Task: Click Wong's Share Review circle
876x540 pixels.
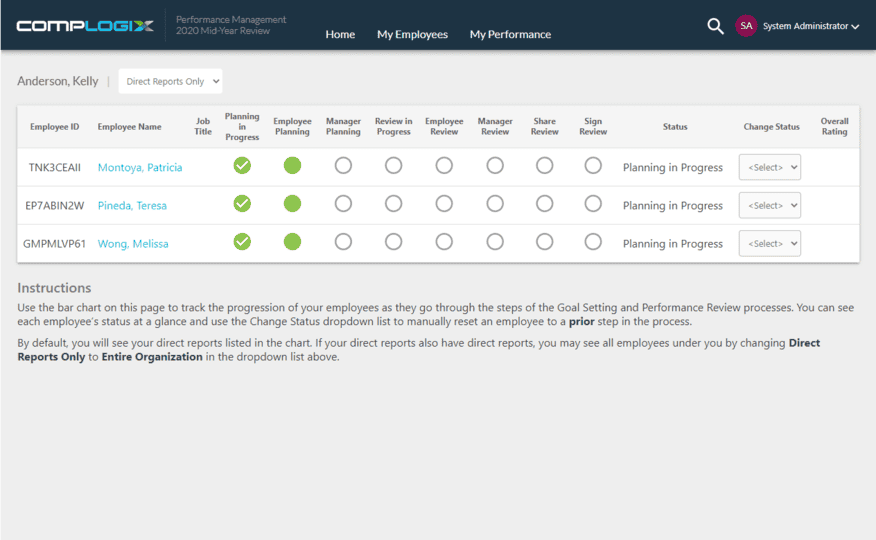Action: pos(545,242)
